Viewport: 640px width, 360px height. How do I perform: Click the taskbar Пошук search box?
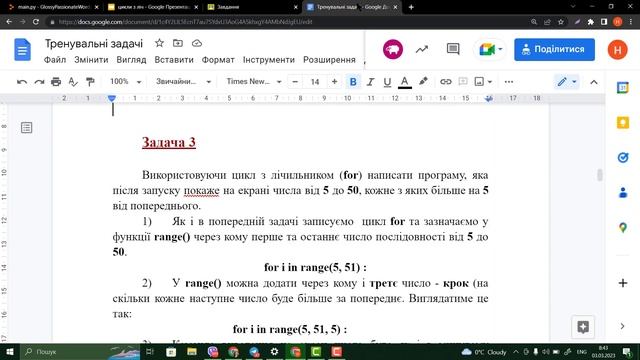pos(80,351)
